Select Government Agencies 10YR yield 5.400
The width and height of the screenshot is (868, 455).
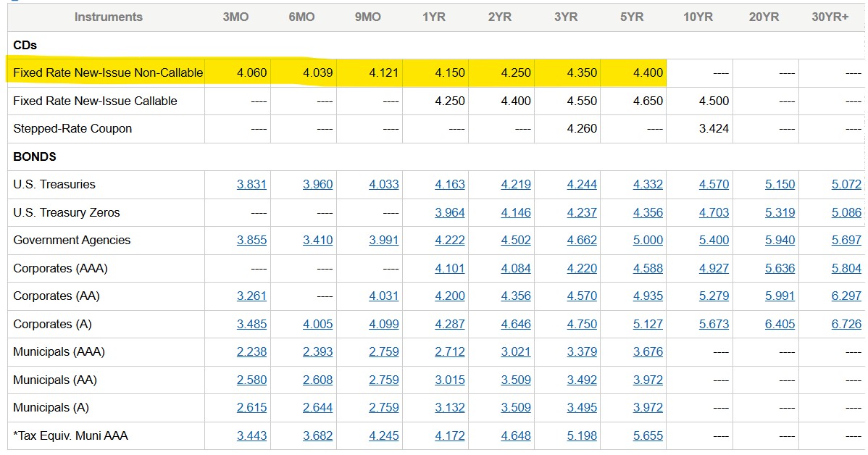[x=714, y=241]
